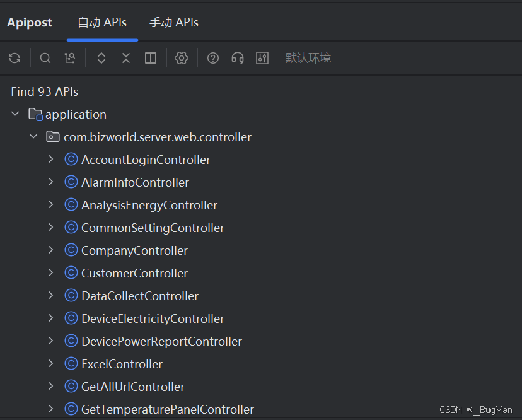Viewport: 522px width, 420px height.
Task: Select GetAllUrlController in the tree
Action: [x=133, y=387]
